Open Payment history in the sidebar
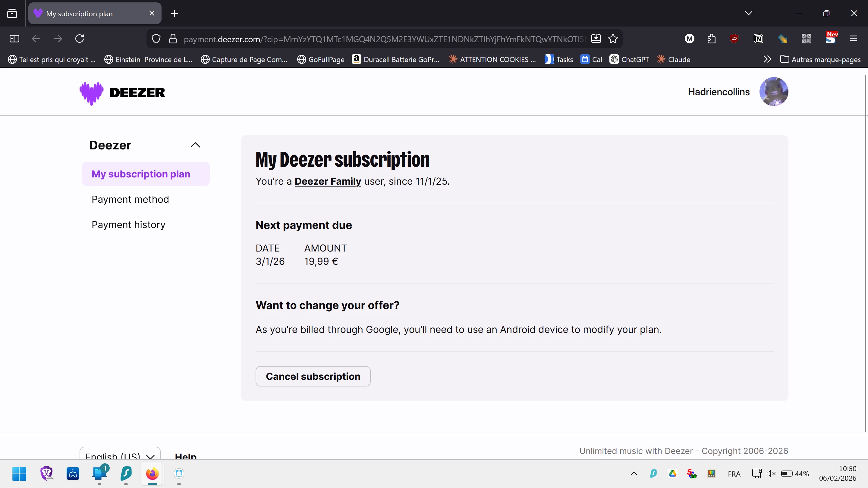The height and width of the screenshot is (488, 868). click(x=128, y=225)
